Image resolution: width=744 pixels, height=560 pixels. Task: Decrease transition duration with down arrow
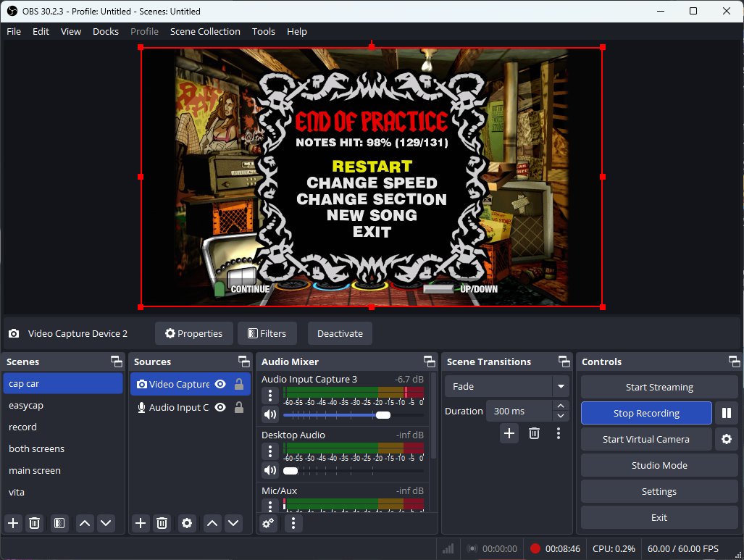click(561, 416)
